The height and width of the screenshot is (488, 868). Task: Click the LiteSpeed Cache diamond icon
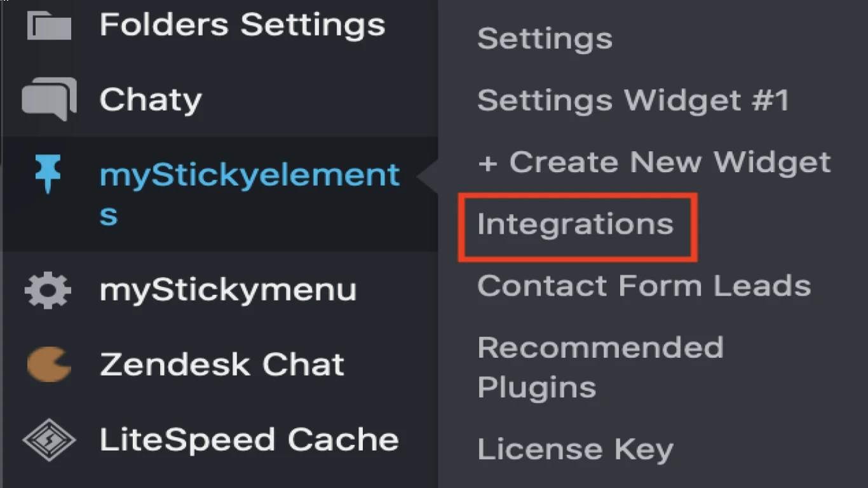coord(49,439)
